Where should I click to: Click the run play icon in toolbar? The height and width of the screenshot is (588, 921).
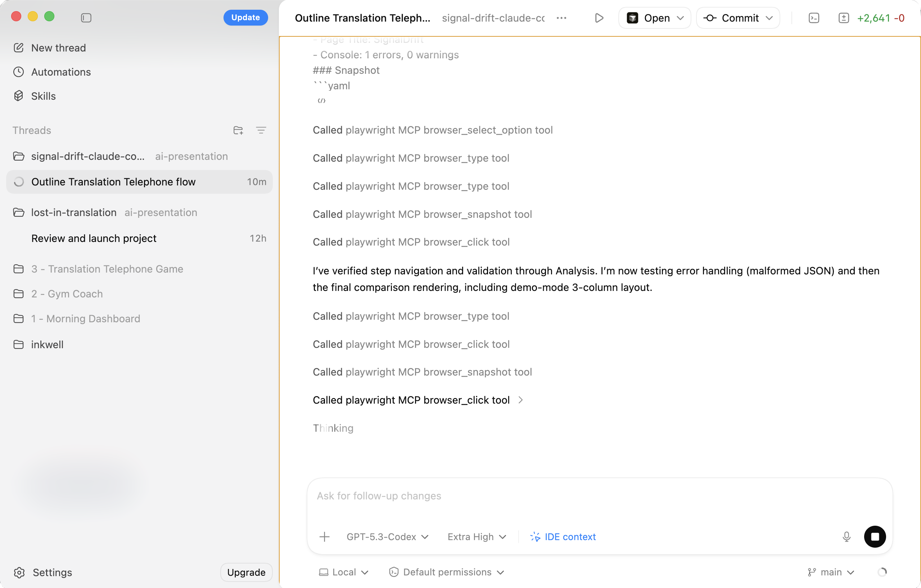coord(599,18)
